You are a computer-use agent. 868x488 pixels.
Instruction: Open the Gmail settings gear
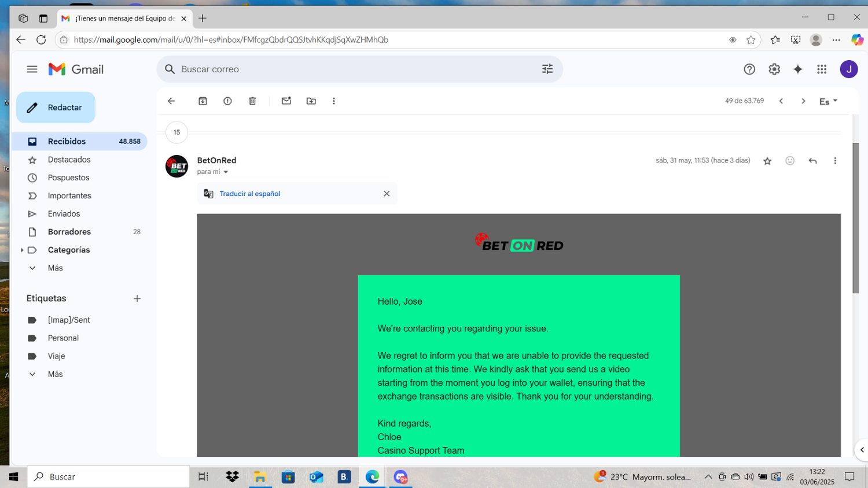coord(774,69)
